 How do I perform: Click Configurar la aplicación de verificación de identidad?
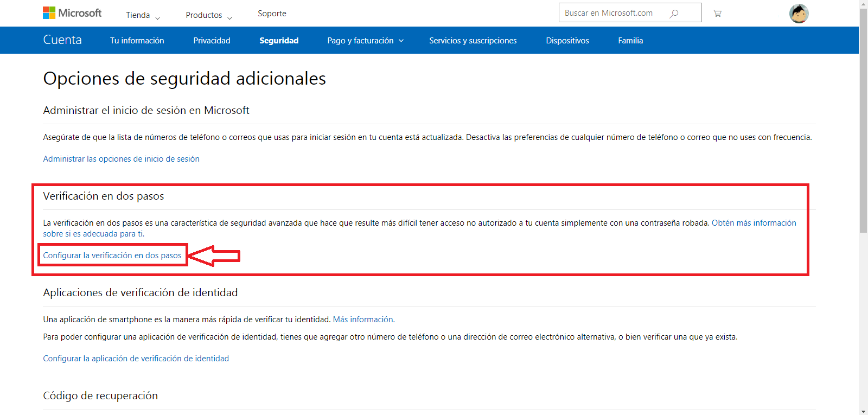[x=136, y=359]
